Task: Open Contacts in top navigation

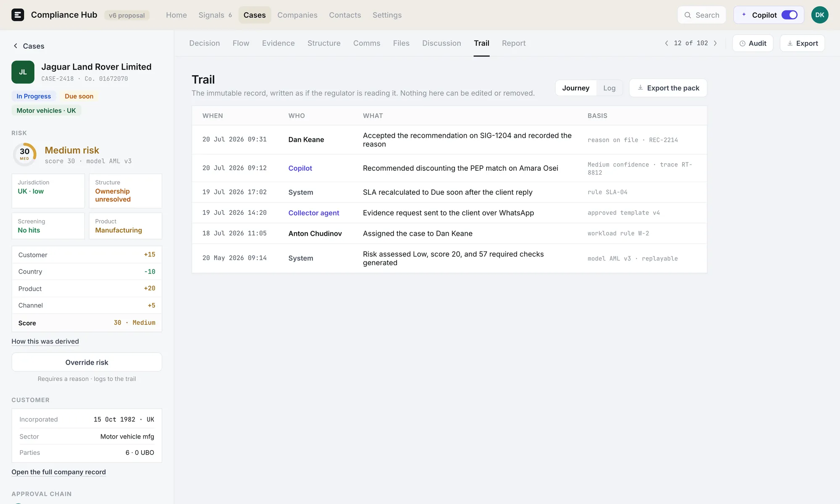Action: pyautogui.click(x=345, y=15)
